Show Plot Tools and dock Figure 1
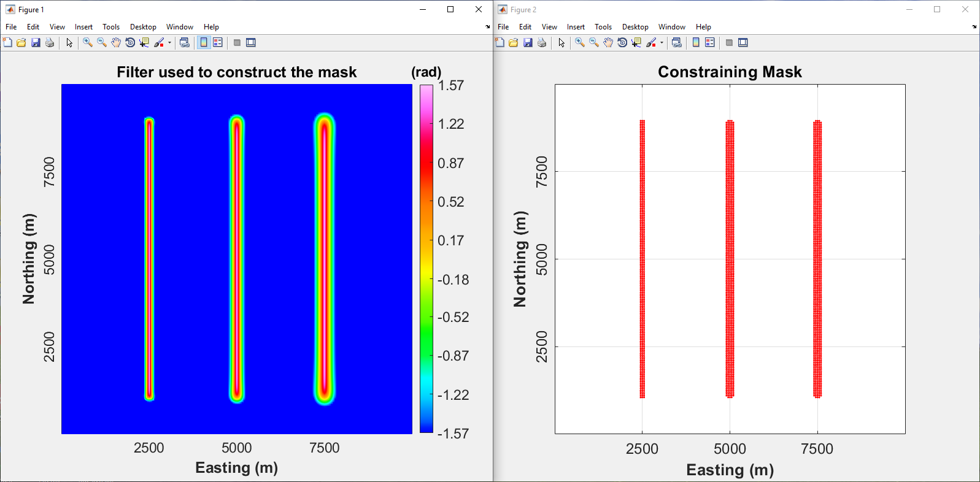 click(251, 42)
